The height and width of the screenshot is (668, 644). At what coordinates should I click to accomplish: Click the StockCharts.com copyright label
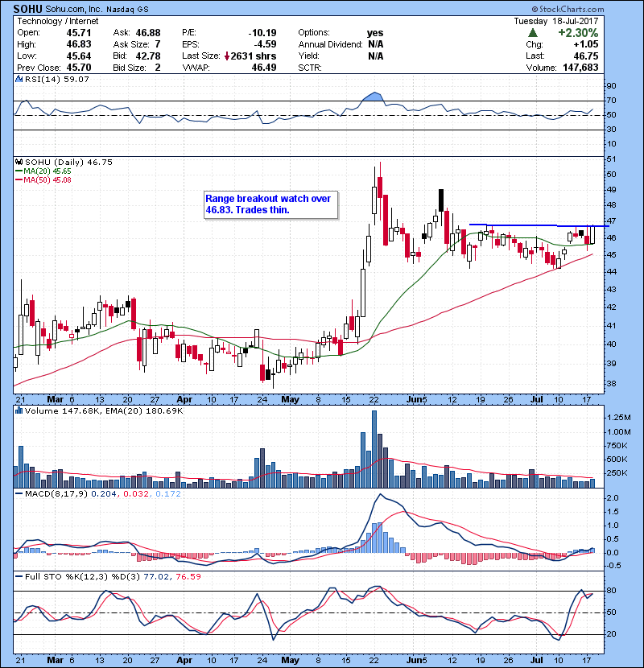(568, 9)
